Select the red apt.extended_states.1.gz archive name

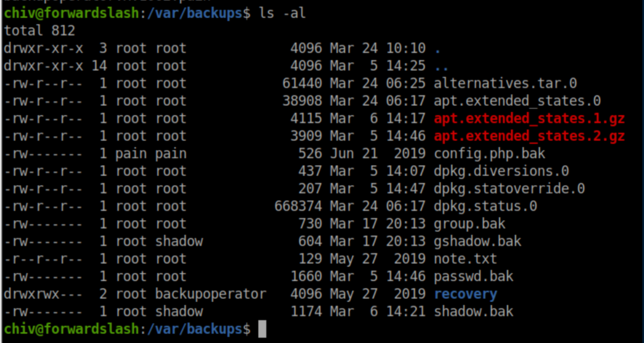[529, 119]
